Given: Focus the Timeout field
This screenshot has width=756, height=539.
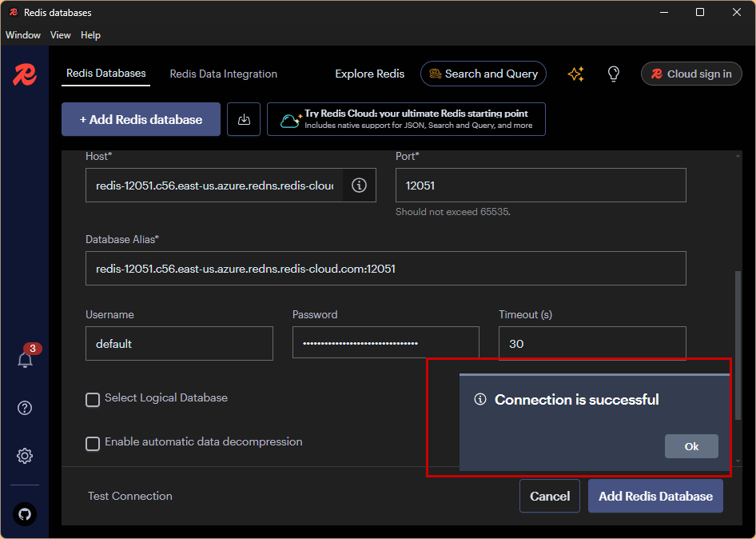Looking at the screenshot, I should [x=592, y=342].
